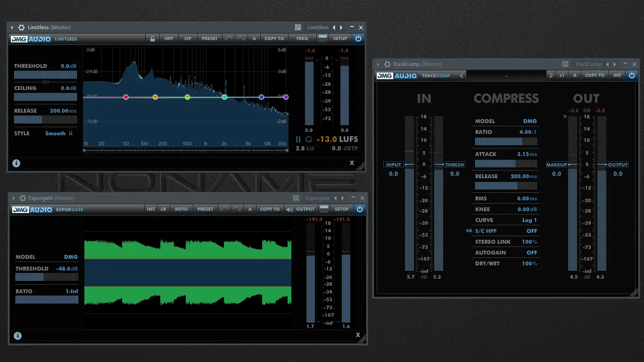The width and height of the screenshot is (644, 362).
Task: Open TrackComp plugin options gear icon
Action: 387,64
